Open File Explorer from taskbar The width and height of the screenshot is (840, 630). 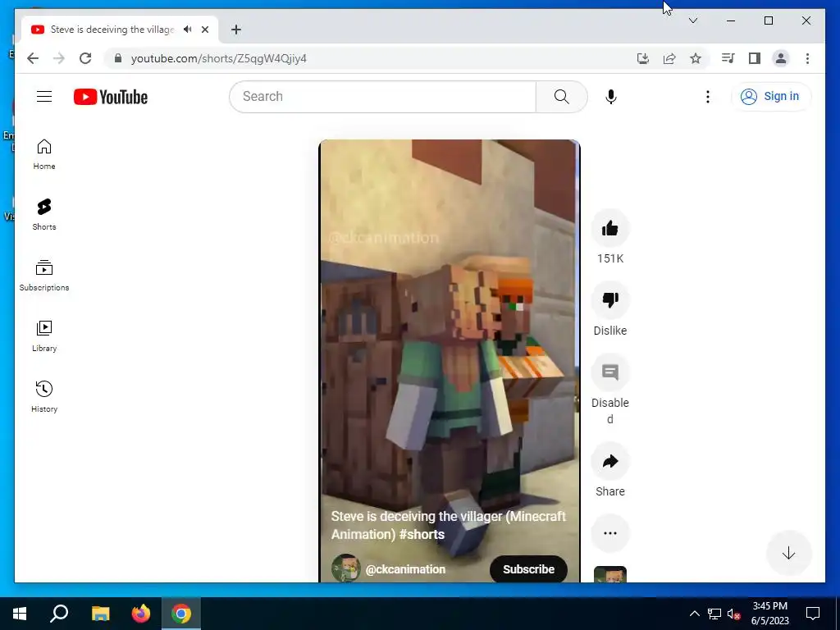click(100, 614)
